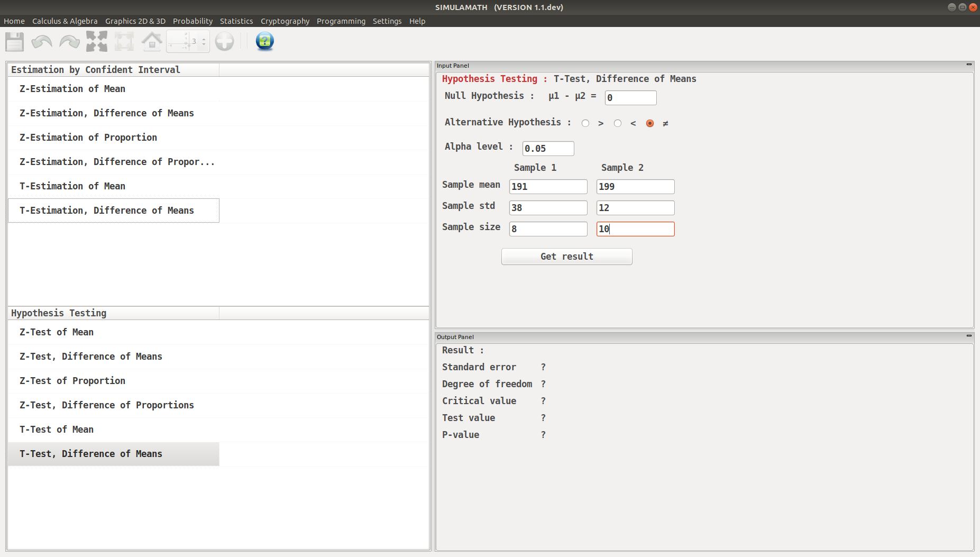Click the Standard error result label
The height and width of the screenshot is (557, 980).
pyautogui.click(x=479, y=367)
